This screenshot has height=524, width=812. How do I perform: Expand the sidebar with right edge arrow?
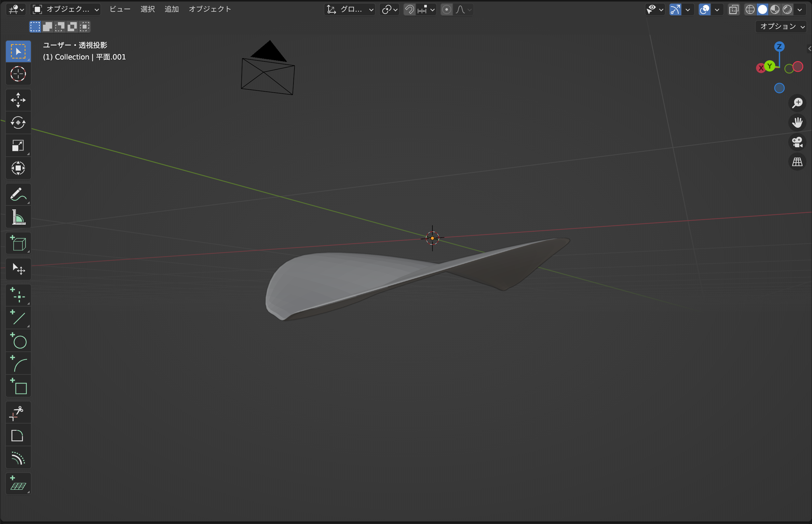coord(810,49)
